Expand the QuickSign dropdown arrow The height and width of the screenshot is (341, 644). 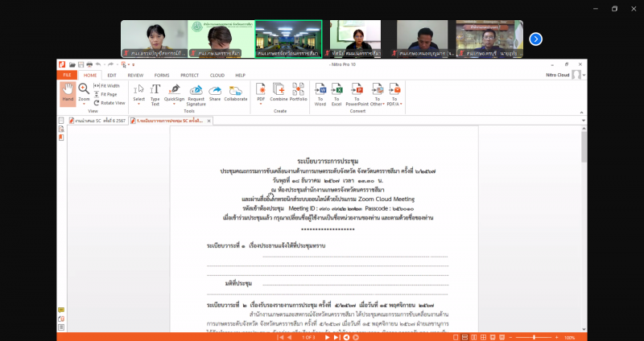[x=174, y=104]
